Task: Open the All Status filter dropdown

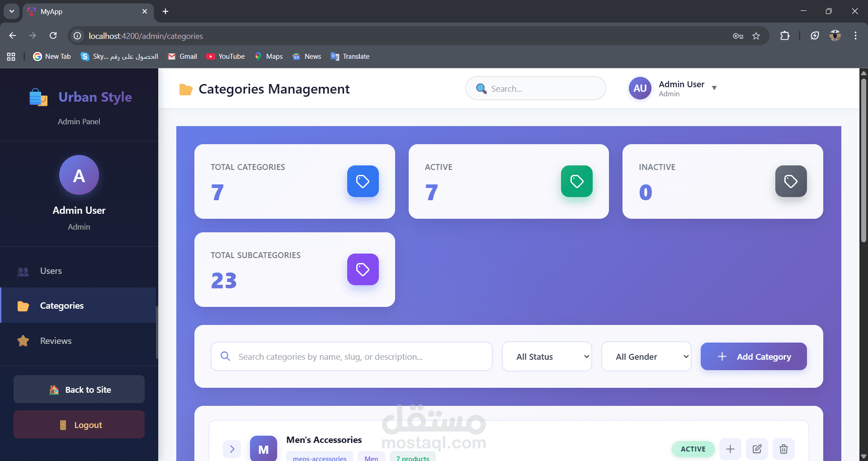Action: point(547,357)
